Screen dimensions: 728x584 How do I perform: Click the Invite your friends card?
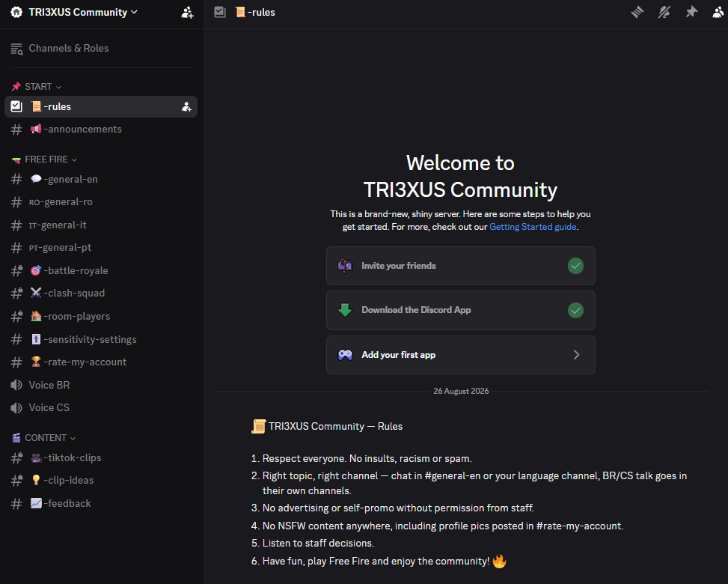tap(461, 266)
